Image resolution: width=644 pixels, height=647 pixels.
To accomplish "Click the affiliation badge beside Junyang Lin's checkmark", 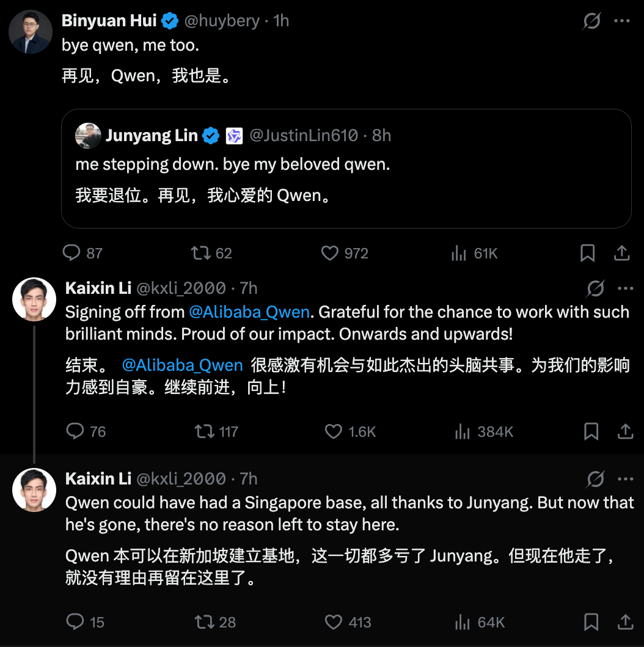I will coord(235,135).
